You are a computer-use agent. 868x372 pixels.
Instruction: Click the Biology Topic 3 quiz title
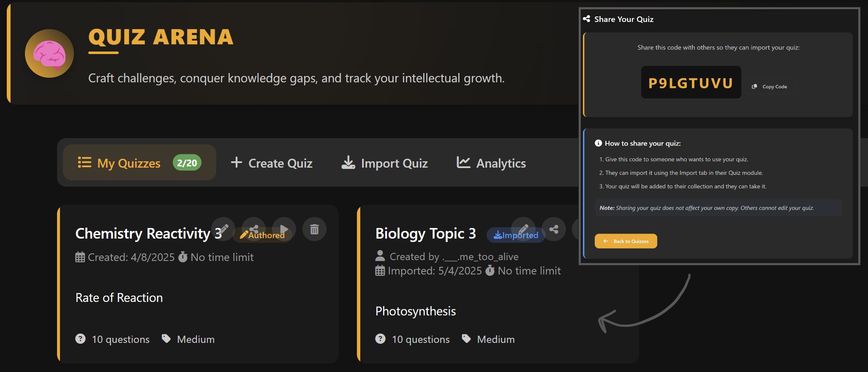pos(425,234)
